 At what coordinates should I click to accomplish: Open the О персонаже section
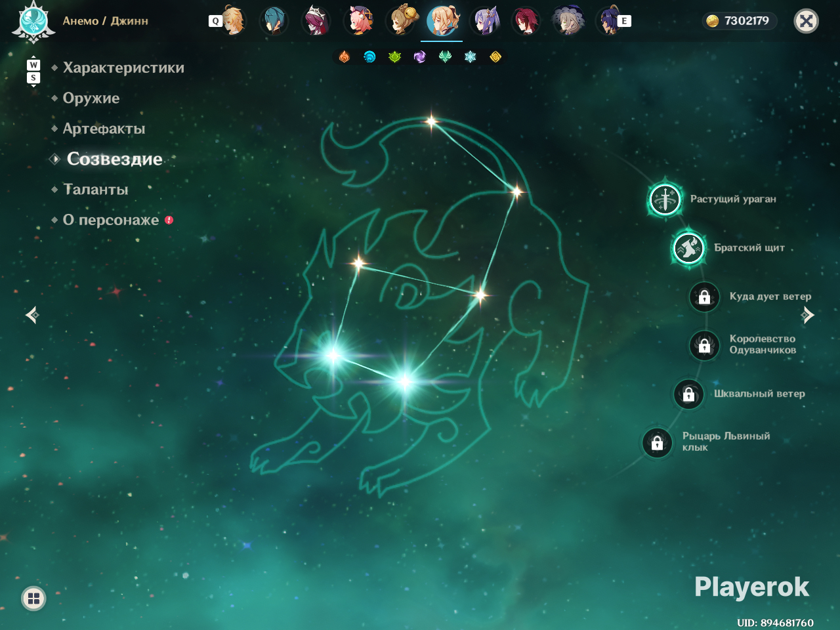coord(111,220)
